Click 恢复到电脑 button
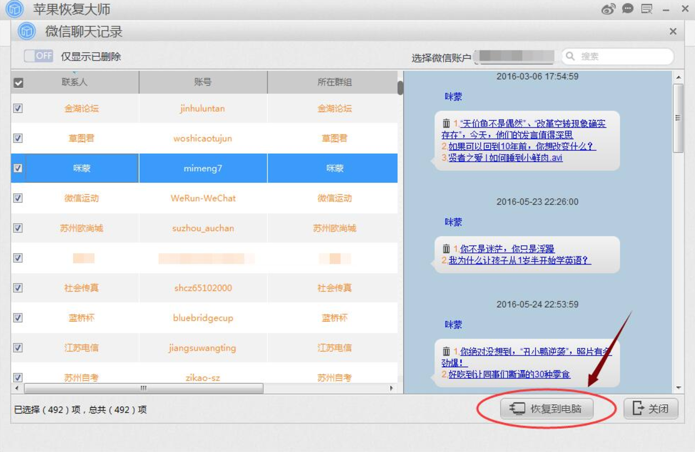Screen dimensions: 695x452 click(x=547, y=409)
